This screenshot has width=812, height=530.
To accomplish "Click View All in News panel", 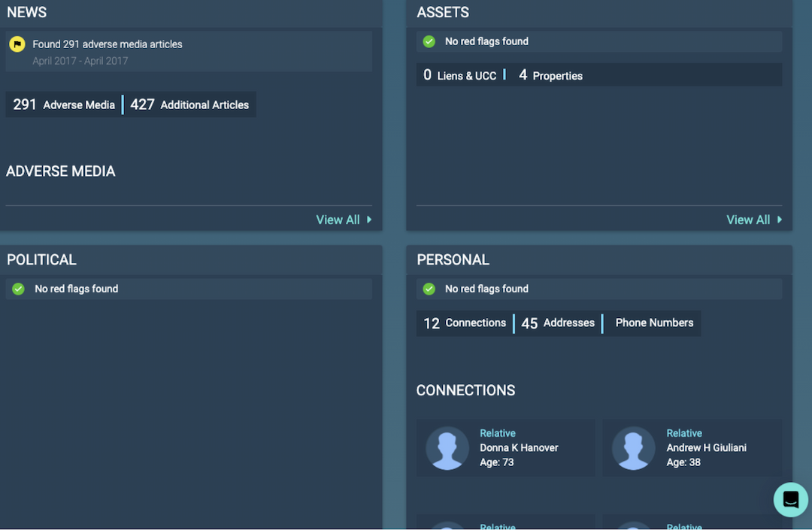I will pyautogui.click(x=338, y=220).
